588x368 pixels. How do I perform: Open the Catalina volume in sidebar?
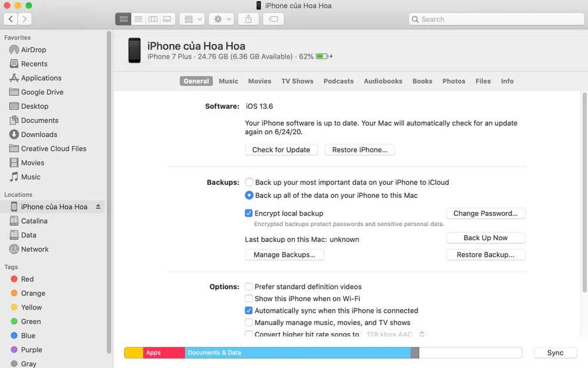pyautogui.click(x=28, y=221)
